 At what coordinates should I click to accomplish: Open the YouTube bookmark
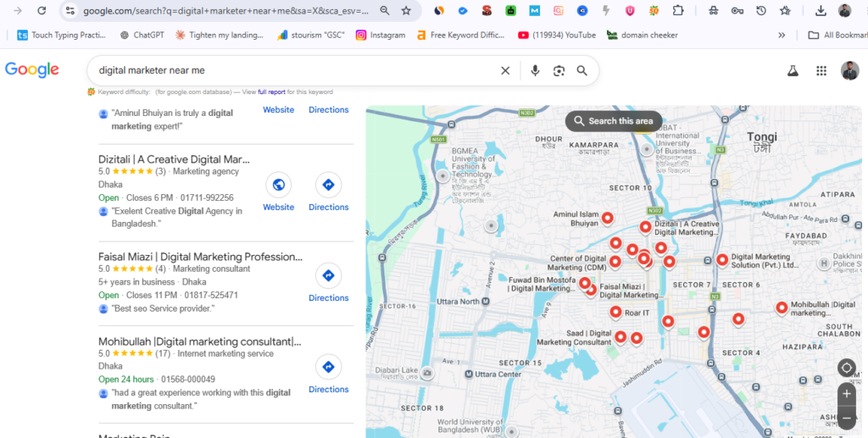coord(557,35)
